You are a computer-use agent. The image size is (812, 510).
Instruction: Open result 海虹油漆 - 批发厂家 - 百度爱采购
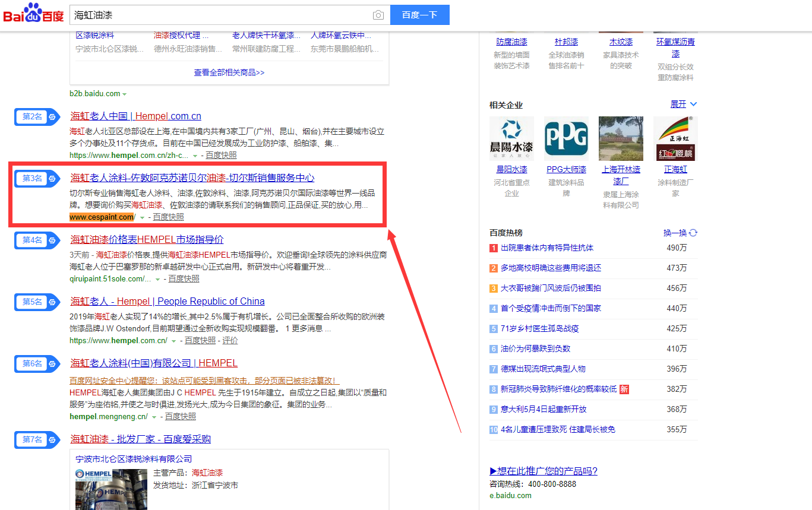click(140, 439)
